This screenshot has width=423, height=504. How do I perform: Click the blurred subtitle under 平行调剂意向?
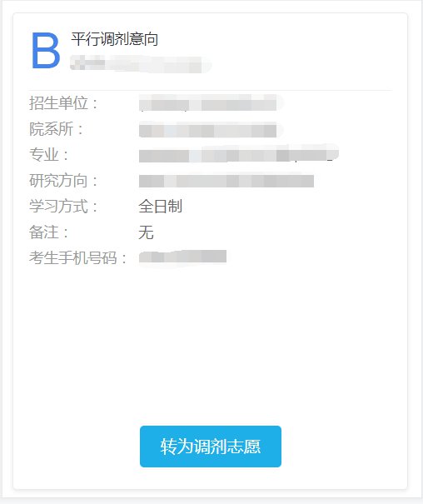pos(141,63)
